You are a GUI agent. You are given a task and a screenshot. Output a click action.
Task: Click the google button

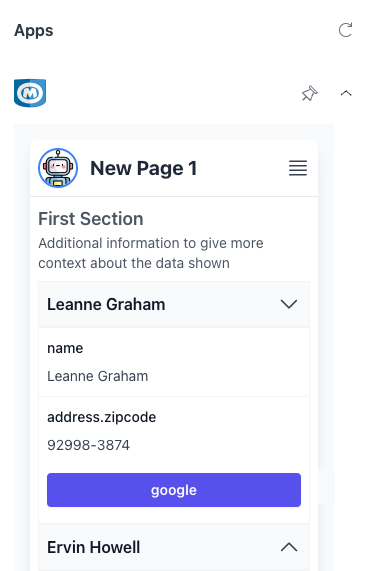click(x=174, y=490)
